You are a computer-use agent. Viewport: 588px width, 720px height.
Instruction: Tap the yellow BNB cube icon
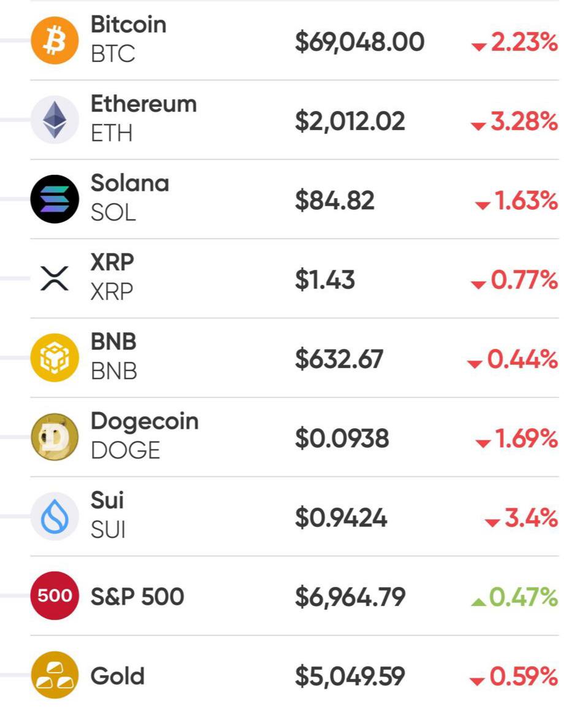(55, 358)
